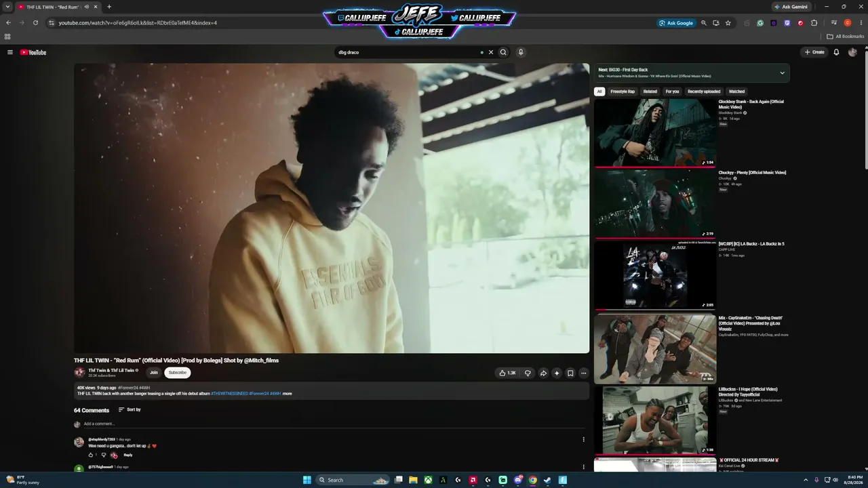
Task: Expand the 'Next: BIG30' playlist panel
Action: coord(782,73)
